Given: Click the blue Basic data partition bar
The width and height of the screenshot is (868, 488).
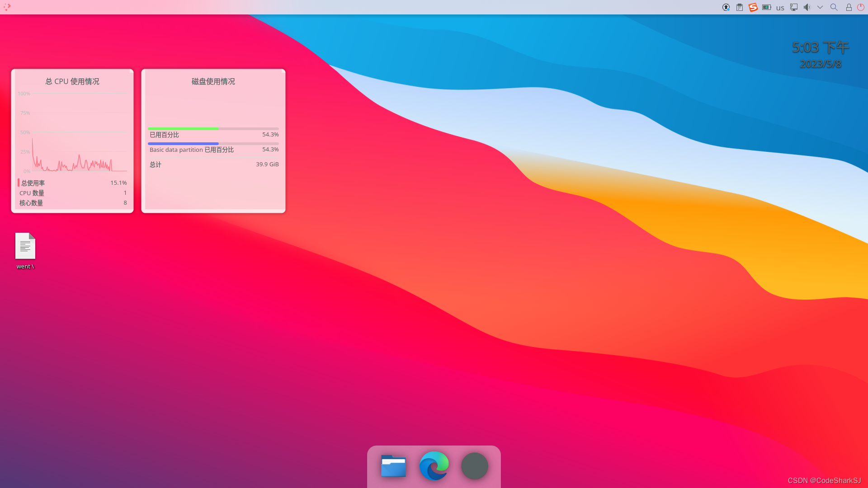Looking at the screenshot, I should coord(183,144).
